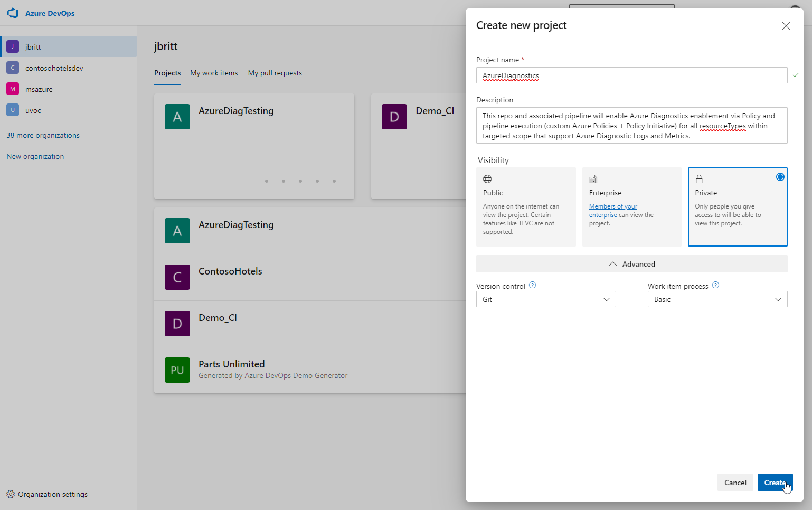
Task: Open the Version control Git dropdown
Action: click(546, 299)
